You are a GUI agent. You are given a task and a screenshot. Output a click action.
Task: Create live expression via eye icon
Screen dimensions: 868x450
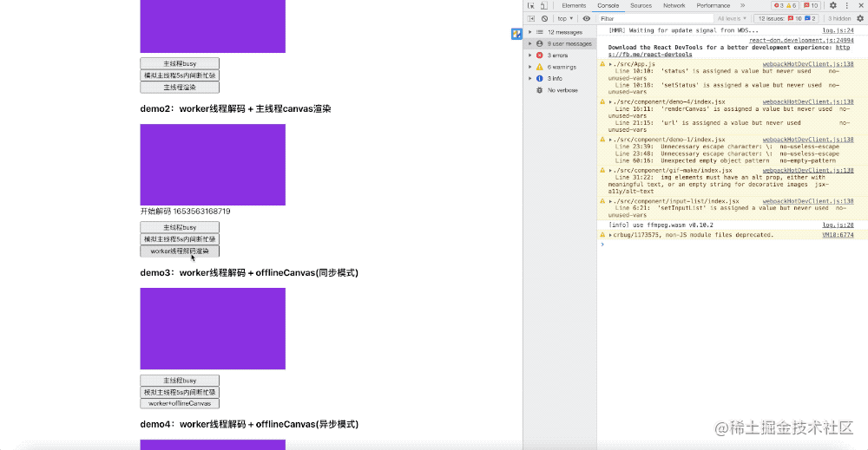[x=586, y=19]
